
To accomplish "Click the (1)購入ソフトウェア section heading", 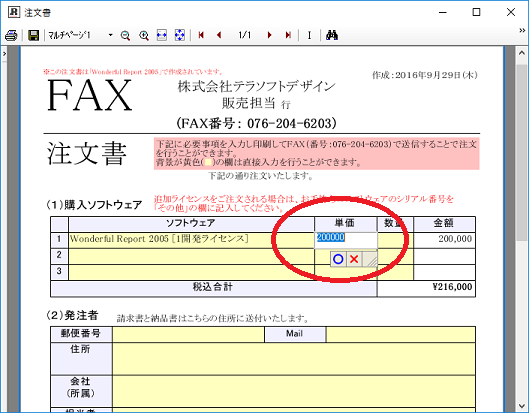I will click(94, 205).
